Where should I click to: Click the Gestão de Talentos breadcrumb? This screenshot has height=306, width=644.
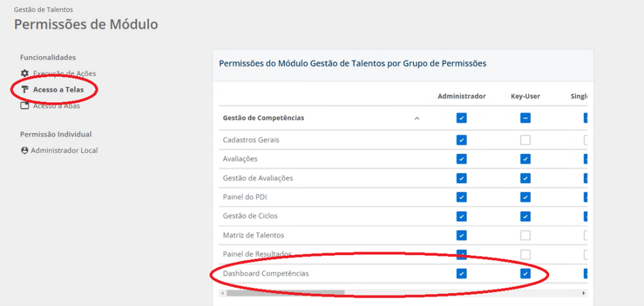(43, 9)
